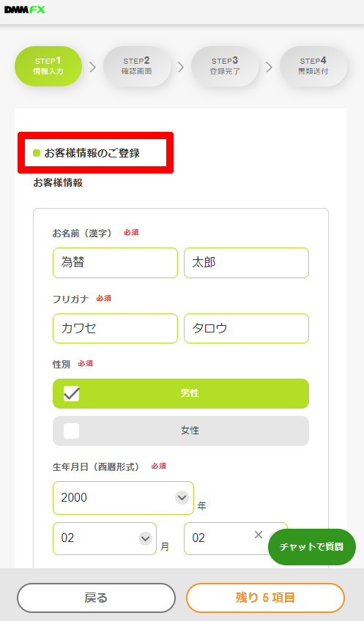Click the green bullet beside お客様情報のご登録
Screen dimensions: 364x621
[37, 153]
